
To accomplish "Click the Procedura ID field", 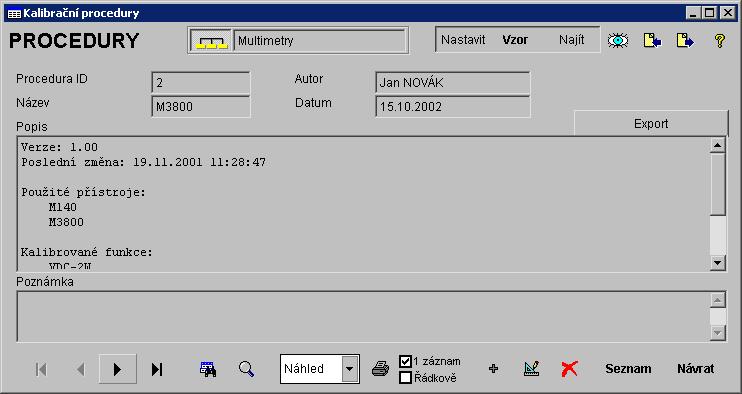I will click(201, 83).
